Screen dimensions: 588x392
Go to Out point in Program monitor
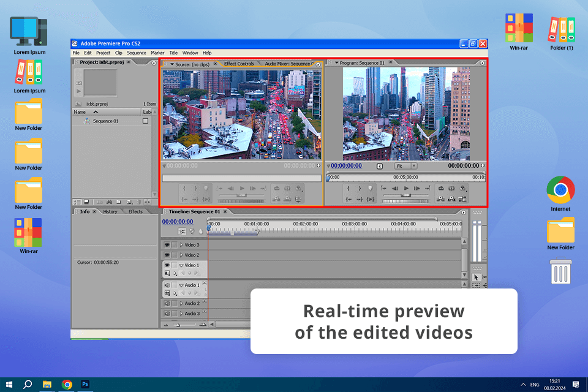pos(360,199)
